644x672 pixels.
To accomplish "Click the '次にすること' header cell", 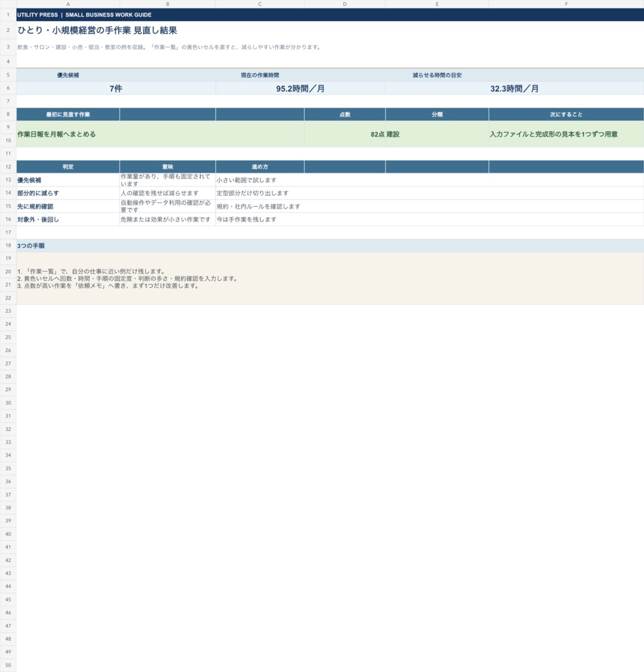I will click(x=567, y=114).
